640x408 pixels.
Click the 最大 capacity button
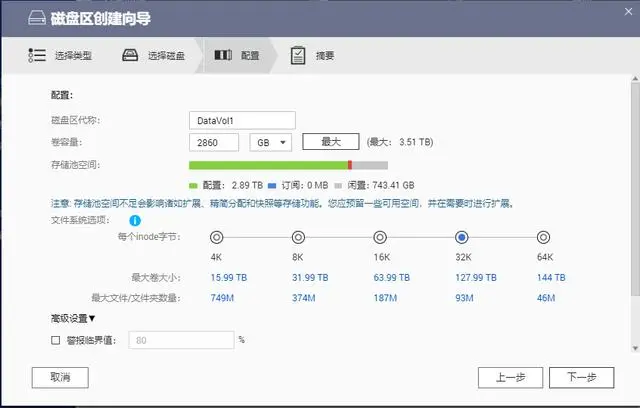coord(331,142)
